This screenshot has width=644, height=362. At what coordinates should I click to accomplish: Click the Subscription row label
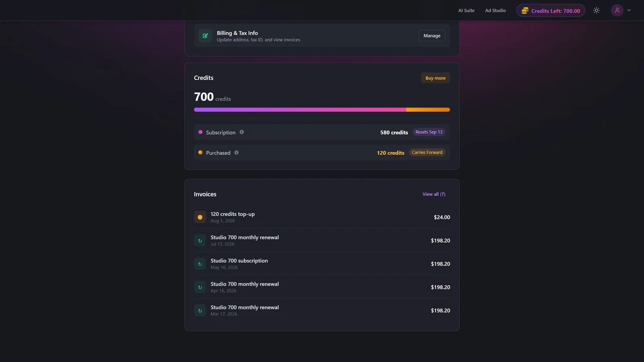(221, 132)
